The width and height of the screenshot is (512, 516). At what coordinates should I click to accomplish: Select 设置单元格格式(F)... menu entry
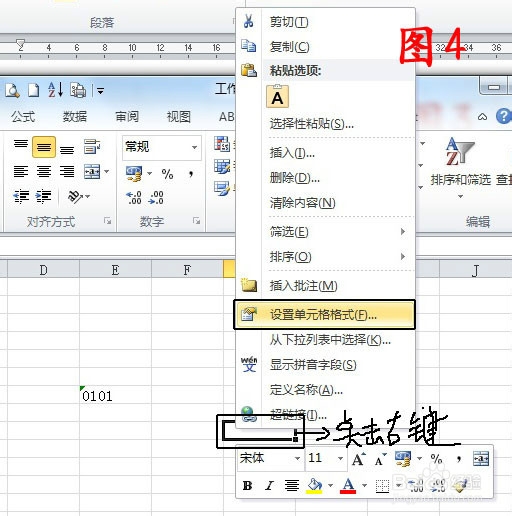325,314
